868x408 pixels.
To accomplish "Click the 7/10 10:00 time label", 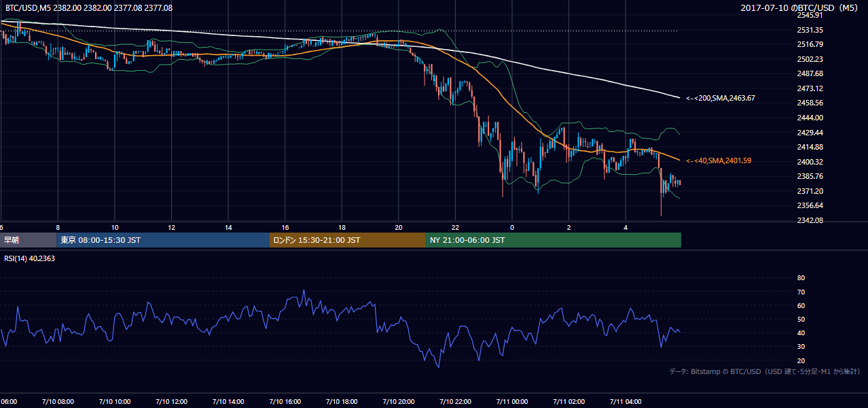I will 115,402.
